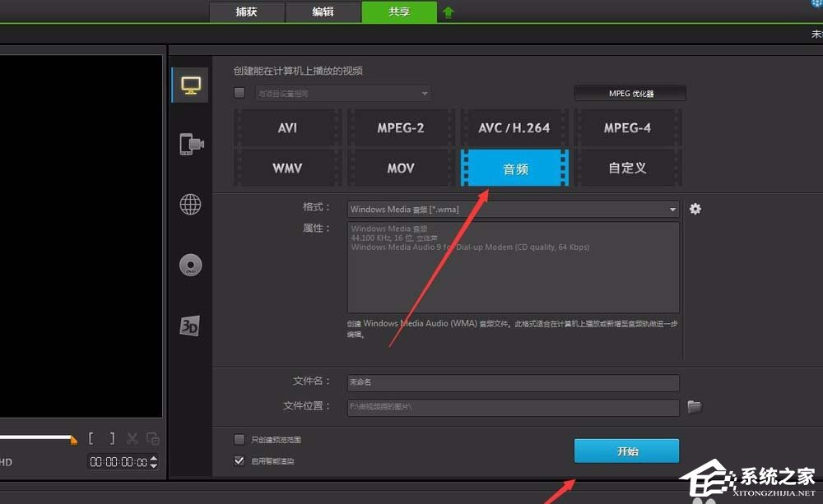823x504 pixels.
Task: Select the 3D movie output icon
Action: coord(190,326)
